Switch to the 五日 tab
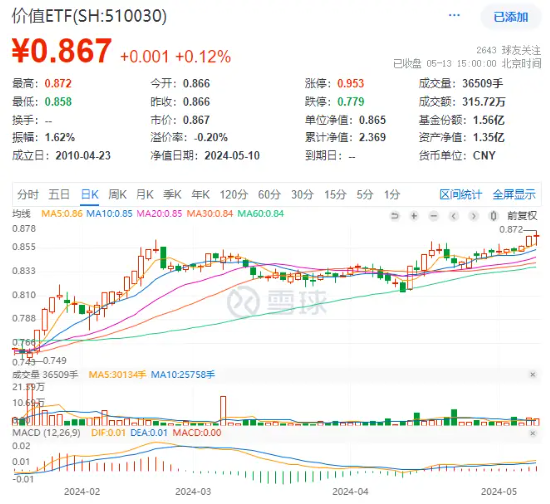The image size is (550, 504). click(59, 194)
